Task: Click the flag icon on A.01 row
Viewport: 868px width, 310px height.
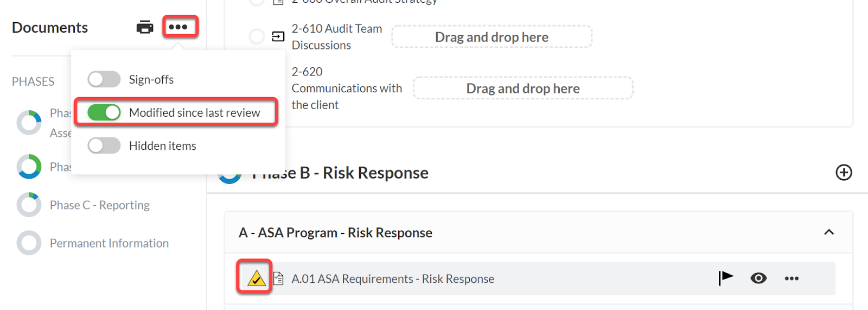Action: [725, 278]
